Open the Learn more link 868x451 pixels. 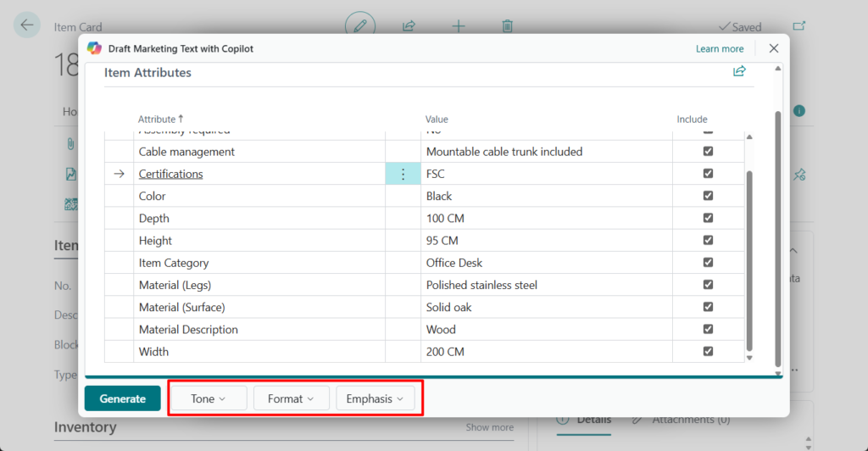[720, 49]
